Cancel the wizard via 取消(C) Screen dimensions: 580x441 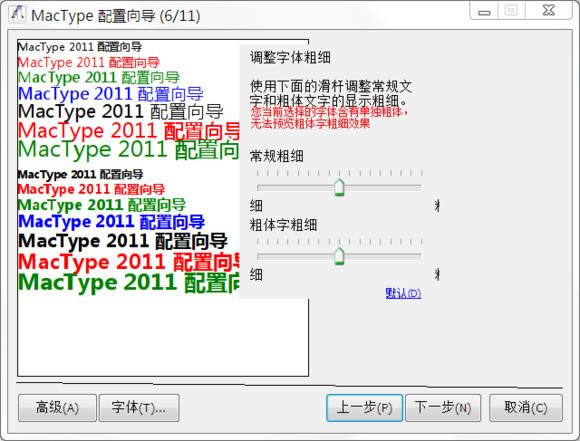(x=526, y=408)
